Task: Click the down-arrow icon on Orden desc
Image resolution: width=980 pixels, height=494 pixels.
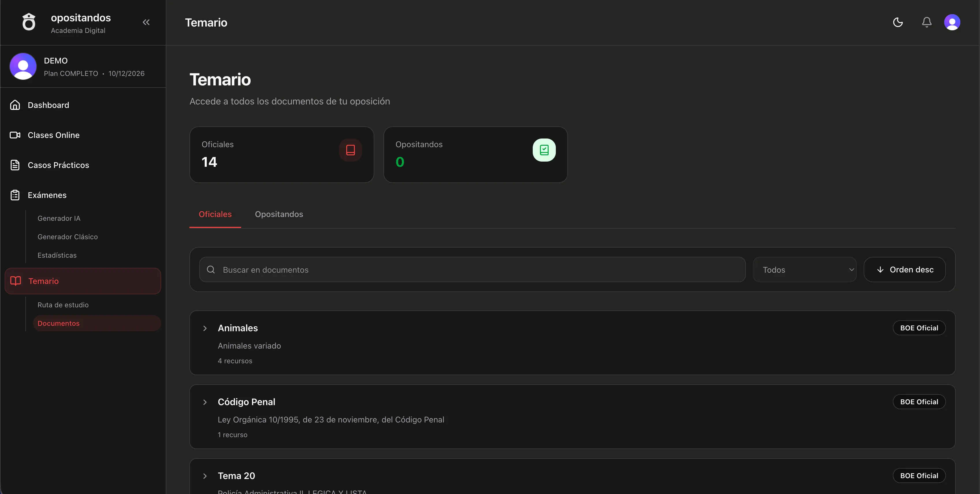Action: pyautogui.click(x=880, y=270)
